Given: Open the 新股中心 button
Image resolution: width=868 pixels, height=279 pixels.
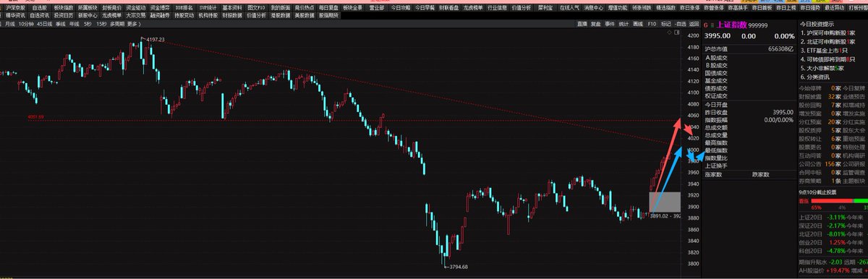Looking at the screenshot, I should pos(88,15).
